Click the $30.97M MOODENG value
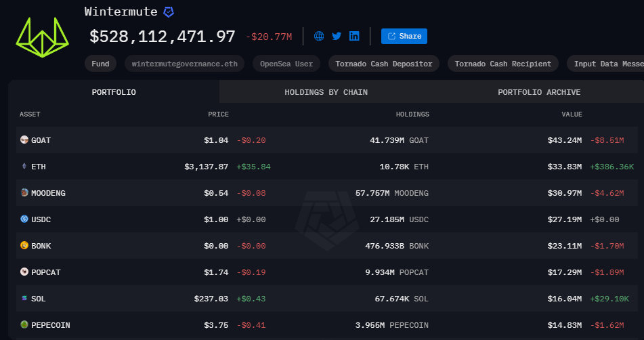This screenshot has height=340, width=644. pos(565,193)
